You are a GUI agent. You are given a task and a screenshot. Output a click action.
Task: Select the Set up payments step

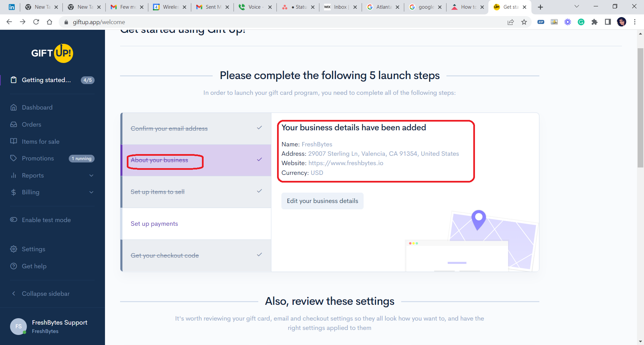(154, 224)
